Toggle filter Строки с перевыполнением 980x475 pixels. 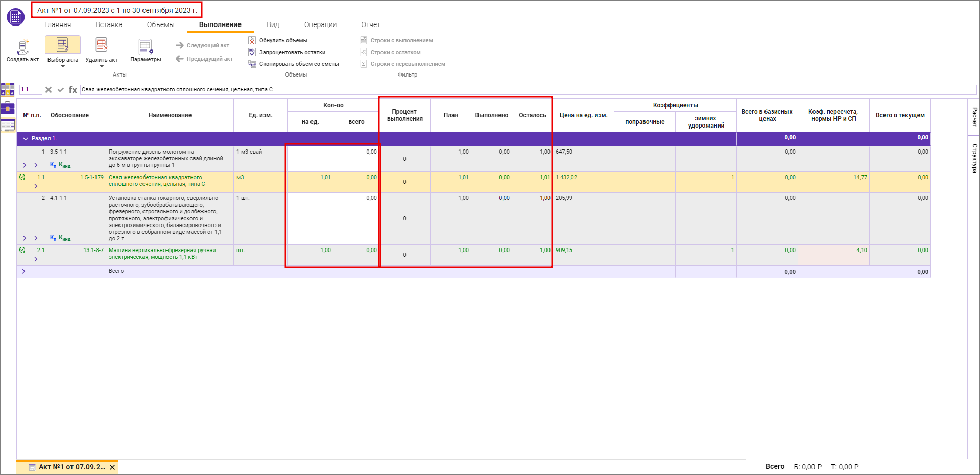(408, 64)
